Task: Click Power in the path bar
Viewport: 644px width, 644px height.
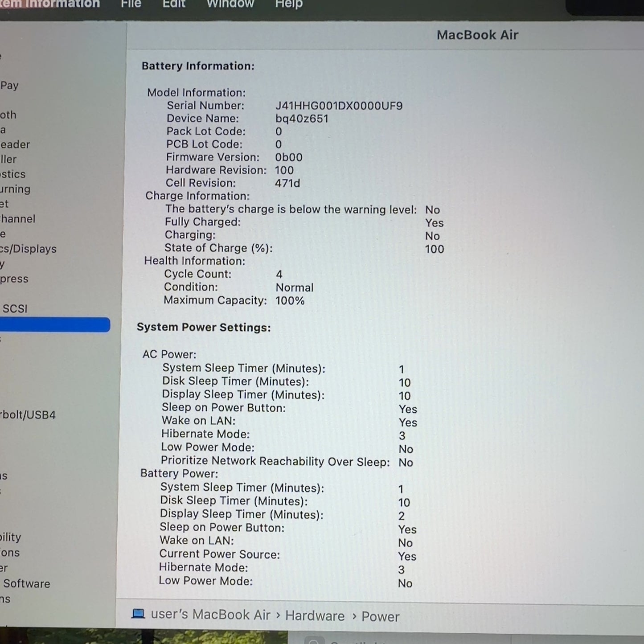Action: [x=380, y=617]
